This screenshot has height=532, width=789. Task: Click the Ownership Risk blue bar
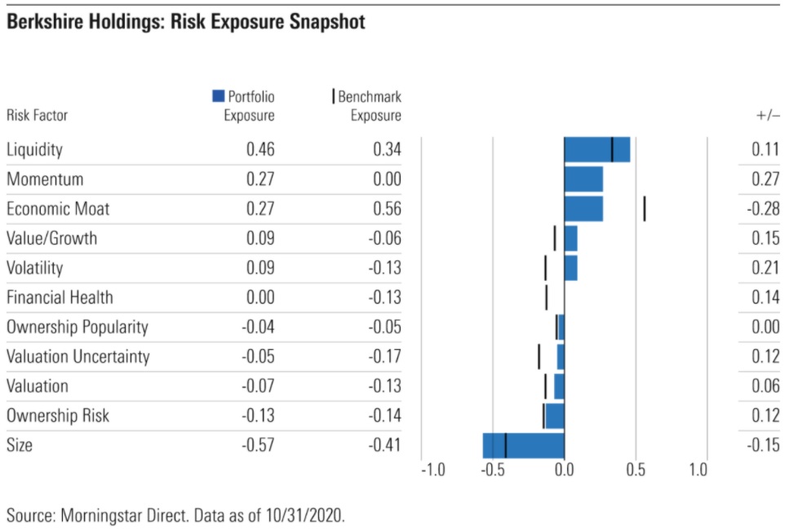(555, 416)
